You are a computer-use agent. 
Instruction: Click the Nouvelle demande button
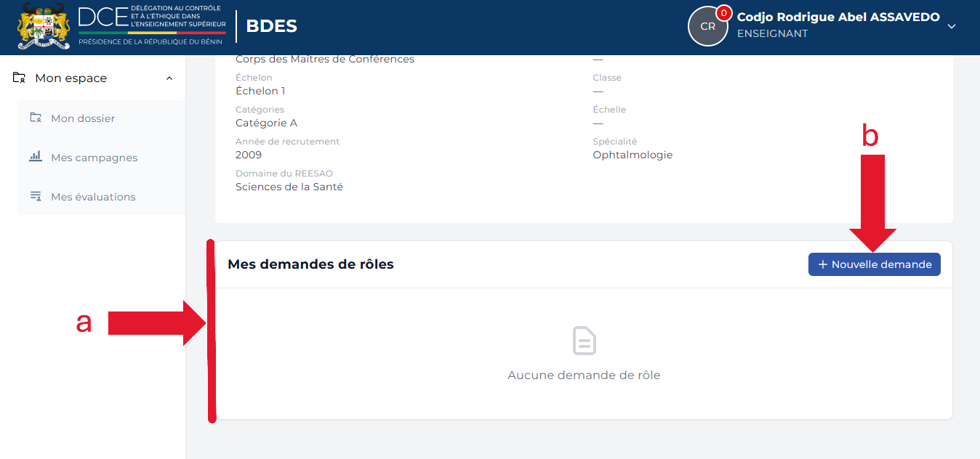pyautogui.click(x=874, y=264)
